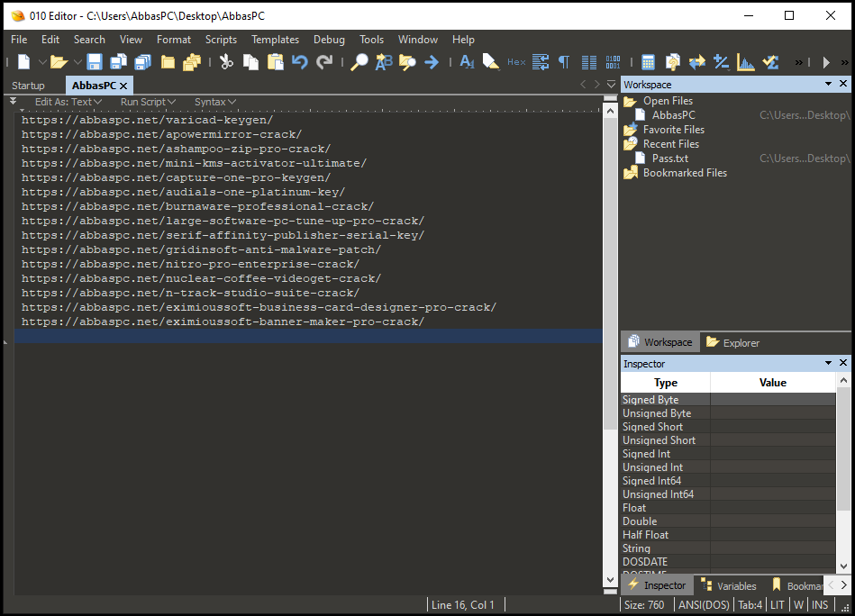This screenshot has width=855, height=616.
Task: Open the Histogram chart icon
Action: pyautogui.click(x=745, y=62)
